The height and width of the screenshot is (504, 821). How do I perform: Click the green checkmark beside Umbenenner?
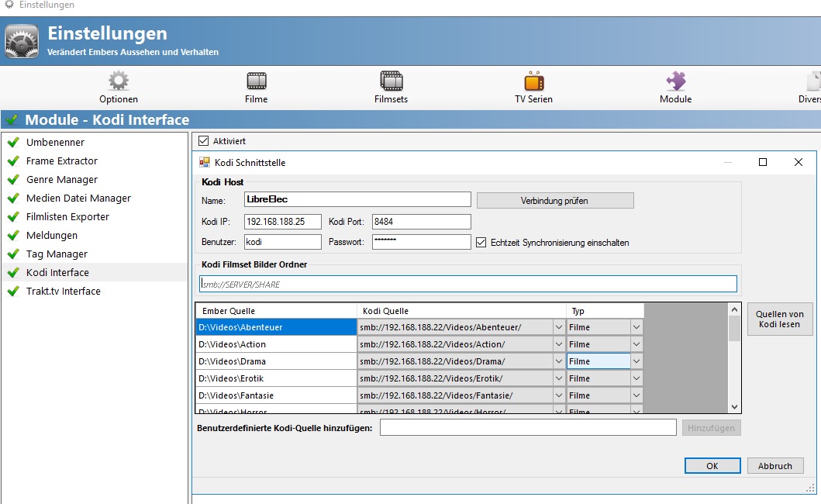pyautogui.click(x=14, y=142)
